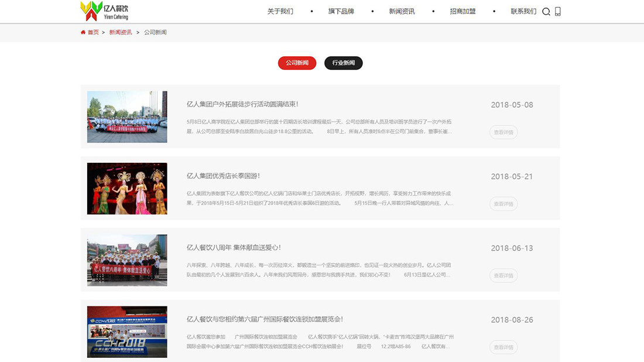Screen dimensions: 644x362
Task: Open 招商加盟 navigation item
Action: tap(463, 11)
